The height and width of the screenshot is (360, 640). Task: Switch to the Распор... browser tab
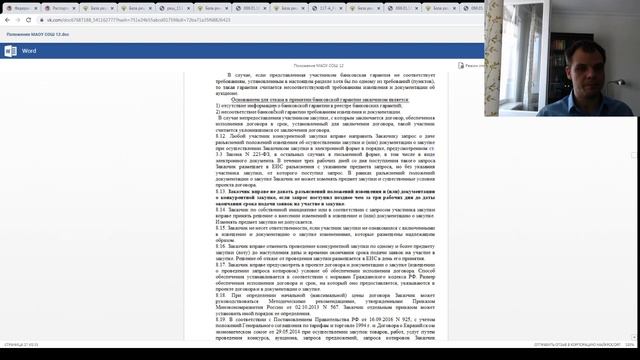(x=60, y=8)
